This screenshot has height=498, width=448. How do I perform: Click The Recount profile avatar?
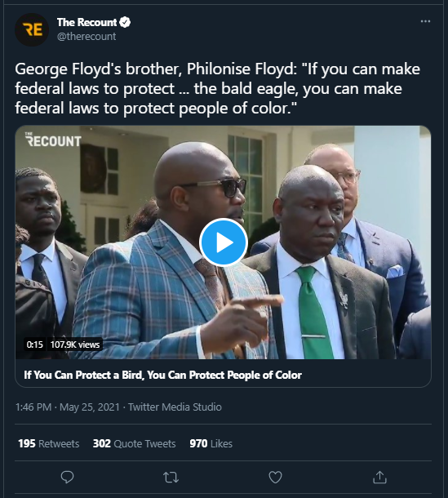(x=32, y=29)
